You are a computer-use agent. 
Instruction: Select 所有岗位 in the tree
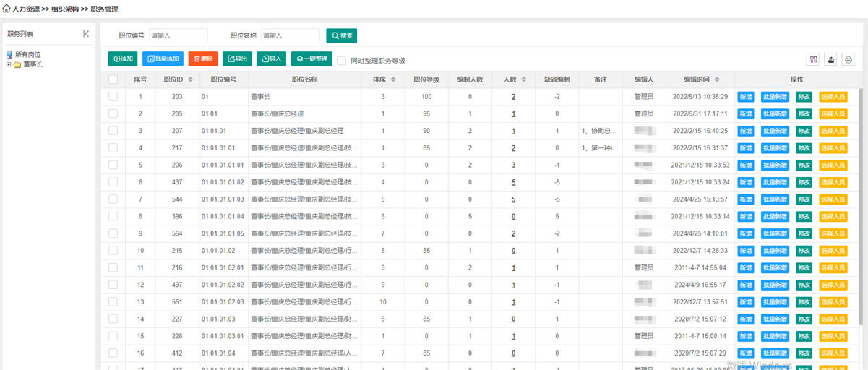(x=28, y=54)
